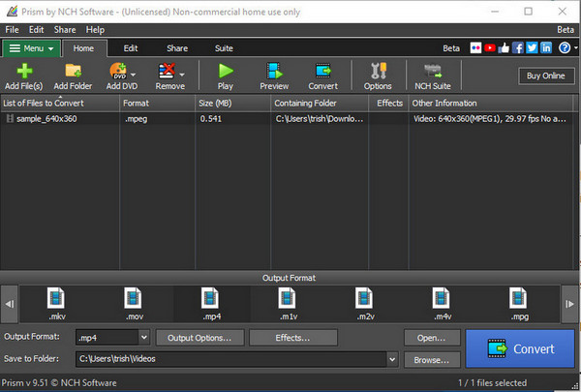581x392 pixels.
Task: Expand the arrow next to help icon
Action: [575, 47]
